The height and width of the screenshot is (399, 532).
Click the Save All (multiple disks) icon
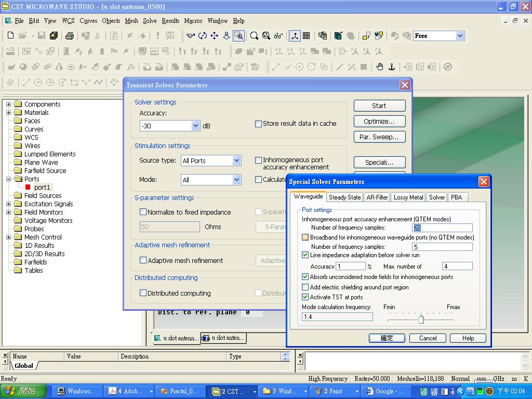(54, 36)
